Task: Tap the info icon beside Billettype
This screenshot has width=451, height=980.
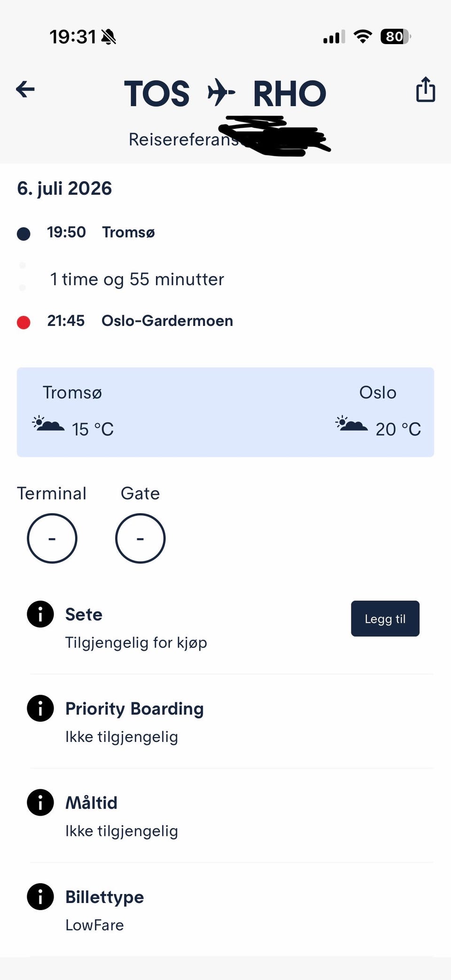Action: [x=40, y=896]
